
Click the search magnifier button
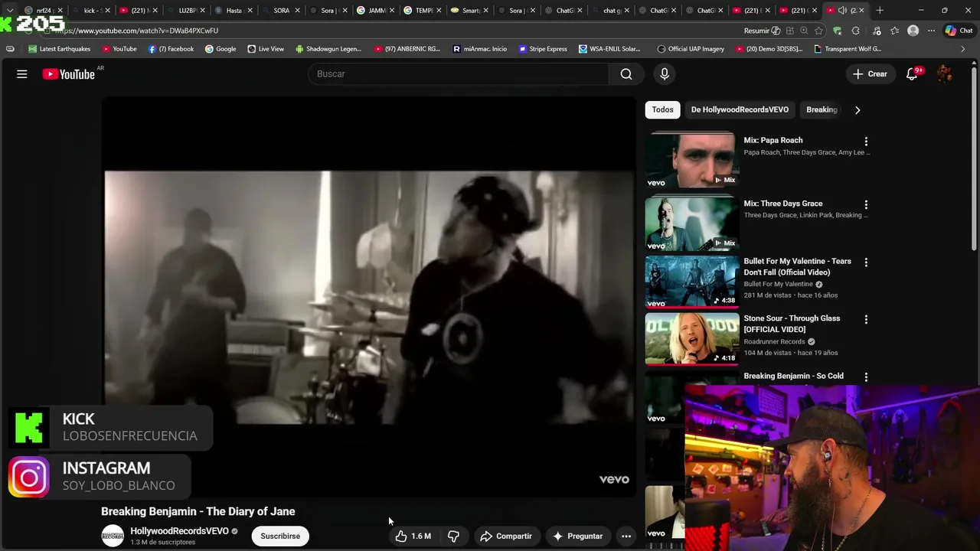(x=626, y=74)
